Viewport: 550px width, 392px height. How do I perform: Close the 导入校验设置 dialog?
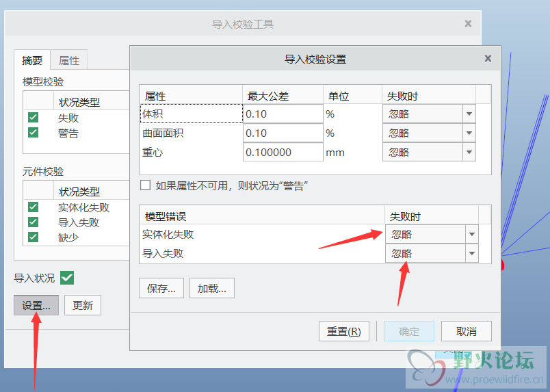pyautogui.click(x=488, y=59)
